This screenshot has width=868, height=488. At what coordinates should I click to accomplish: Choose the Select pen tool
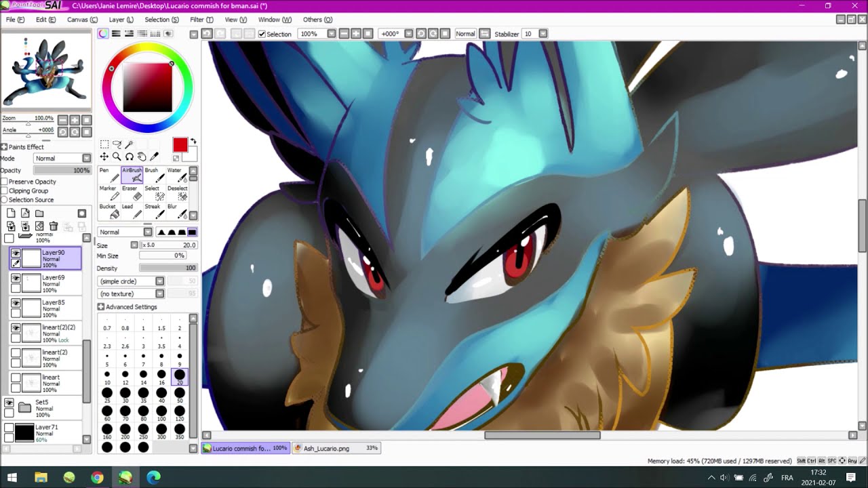155,193
